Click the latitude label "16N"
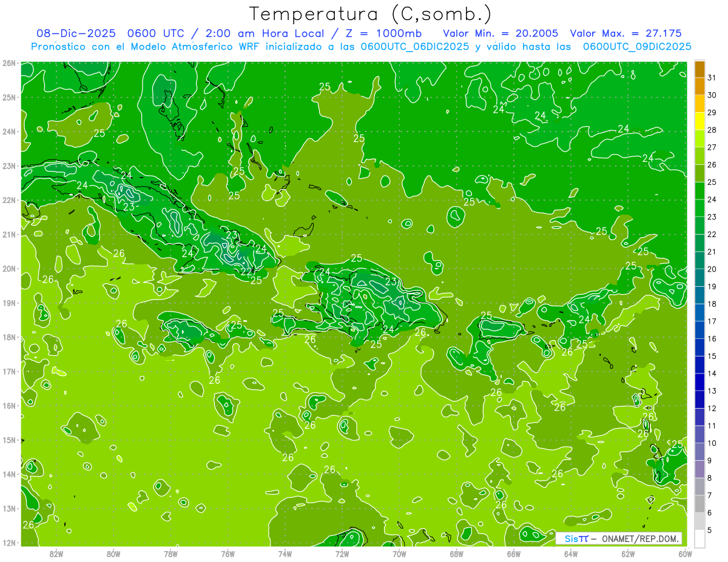The height and width of the screenshot is (562, 728). 10,406
